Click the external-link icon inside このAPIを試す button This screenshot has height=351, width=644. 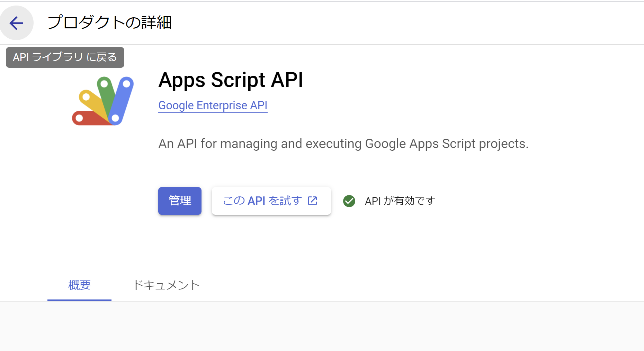pyautogui.click(x=313, y=201)
